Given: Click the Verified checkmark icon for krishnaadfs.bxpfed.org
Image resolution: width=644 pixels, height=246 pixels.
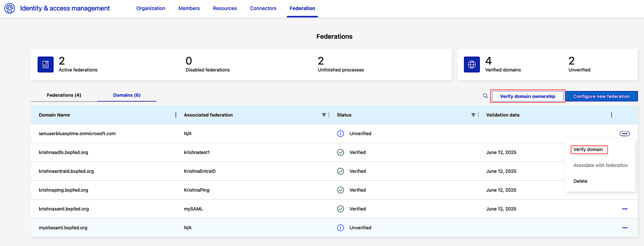Looking at the screenshot, I should pyautogui.click(x=340, y=152).
